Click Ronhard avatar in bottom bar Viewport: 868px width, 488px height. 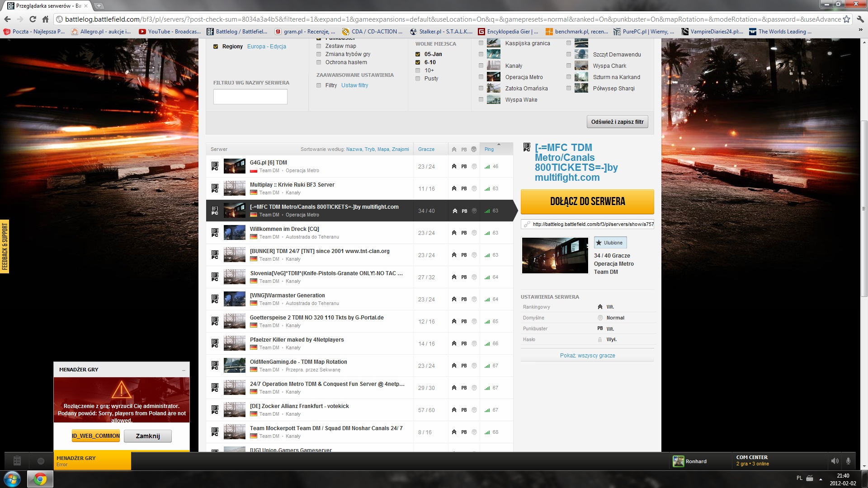(x=678, y=461)
